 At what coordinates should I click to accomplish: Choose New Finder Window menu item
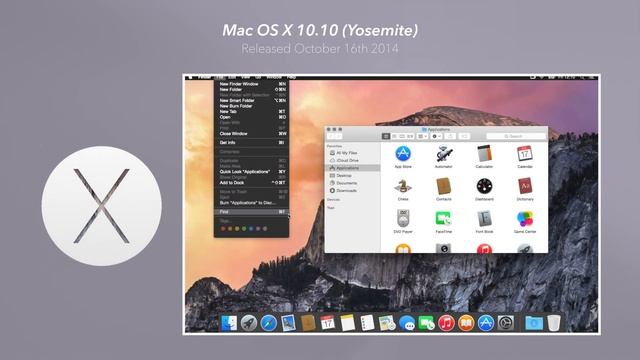pos(251,84)
